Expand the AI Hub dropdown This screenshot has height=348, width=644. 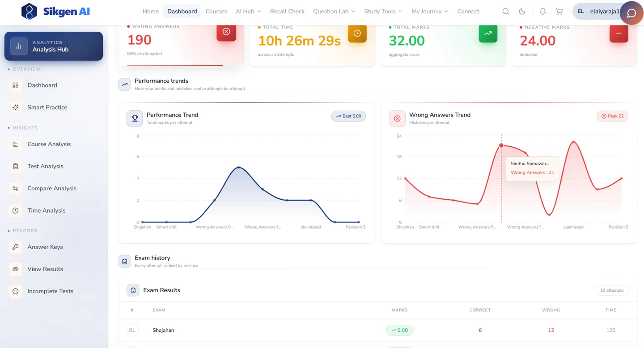[x=248, y=12]
